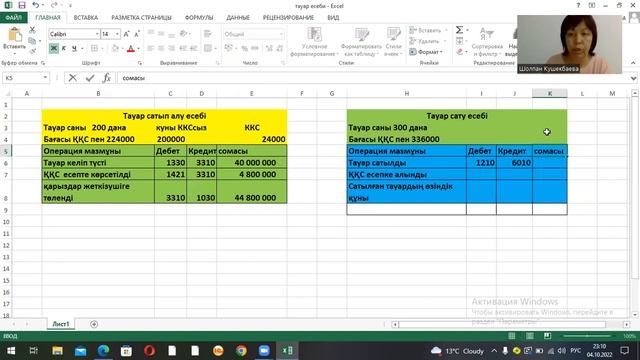Switch to the ВИД ribbon tab
This screenshot has height=360, width=640.
click(333, 18)
